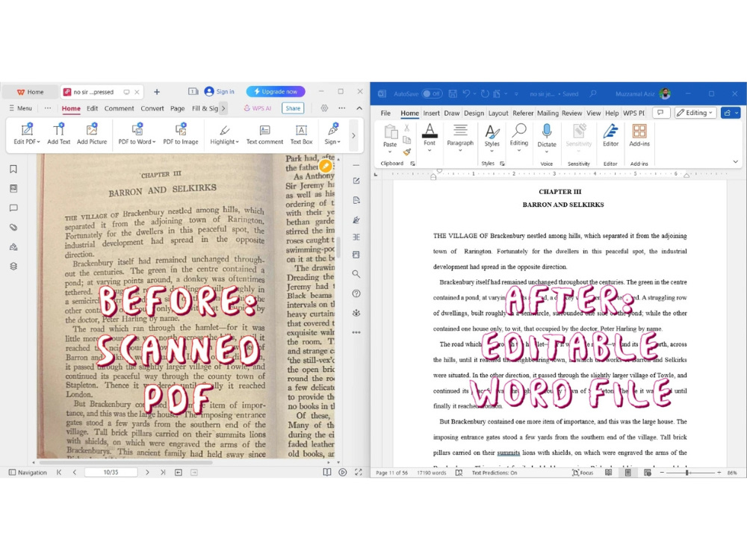Open Clipboard dialog launcher in Word
This screenshot has width=747, height=560.
click(412, 164)
